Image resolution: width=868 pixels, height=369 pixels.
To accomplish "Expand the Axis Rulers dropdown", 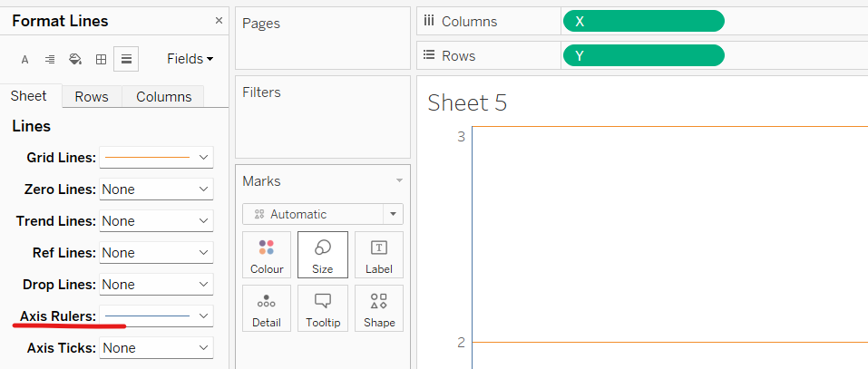I will [x=156, y=316].
